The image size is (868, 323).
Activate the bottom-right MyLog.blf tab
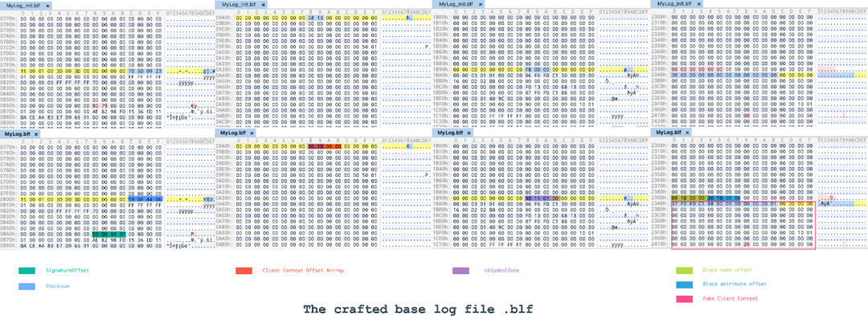pyautogui.click(x=668, y=133)
